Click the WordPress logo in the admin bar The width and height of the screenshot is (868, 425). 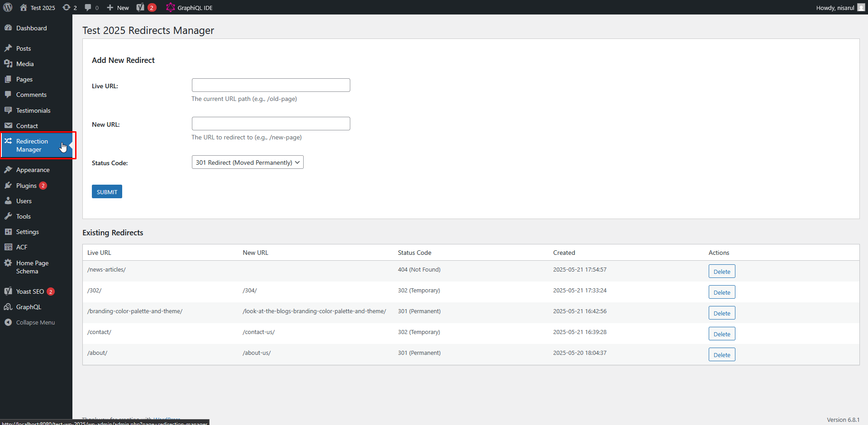(7, 7)
